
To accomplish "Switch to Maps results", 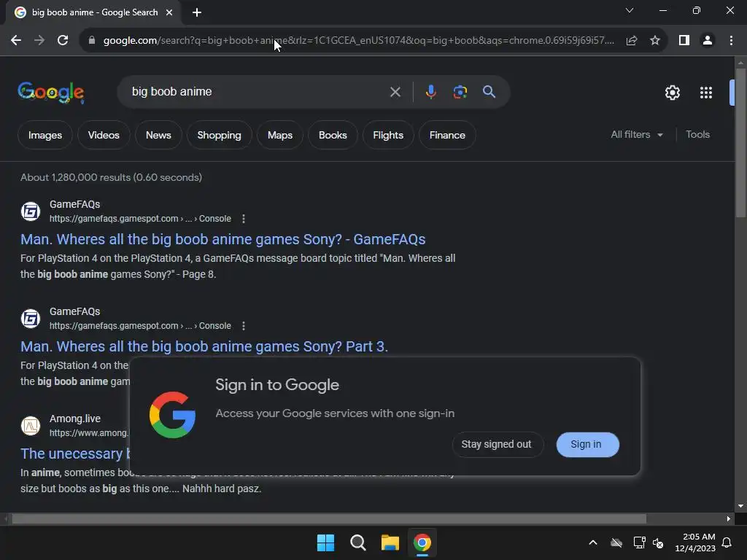I will [x=280, y=135].
